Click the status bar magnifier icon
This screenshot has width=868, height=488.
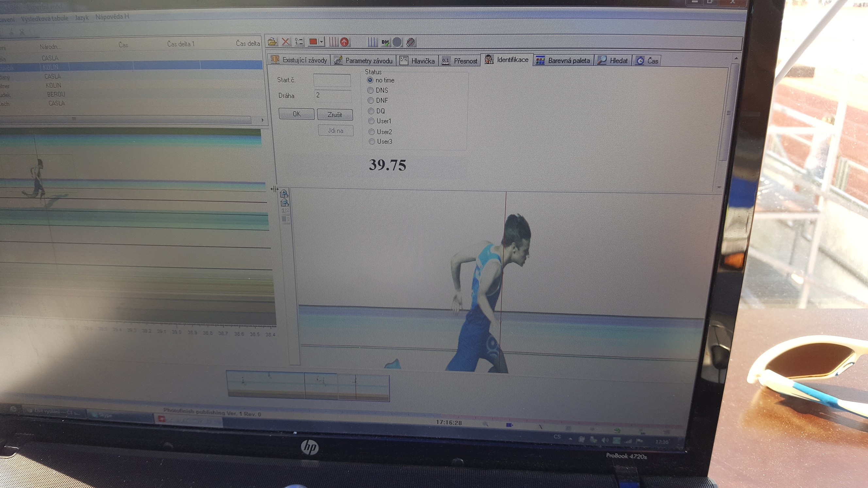(486, 424)
